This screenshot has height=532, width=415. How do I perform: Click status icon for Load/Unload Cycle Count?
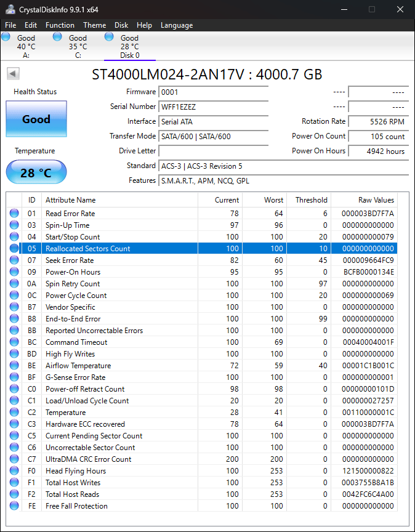[x=14, y=401]
